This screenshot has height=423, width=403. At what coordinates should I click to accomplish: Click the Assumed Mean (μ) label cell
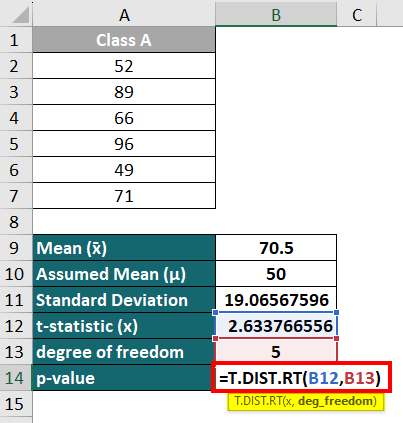124,274
